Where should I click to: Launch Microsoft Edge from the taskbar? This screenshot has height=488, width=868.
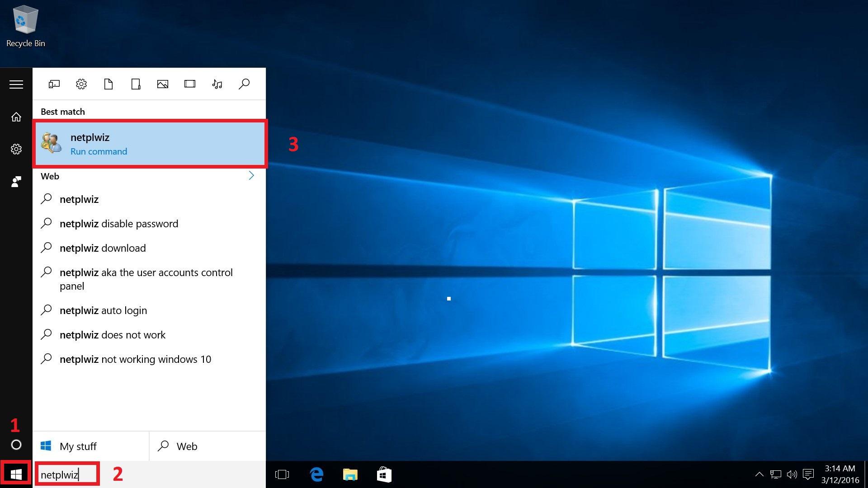[x=316, y=474]
